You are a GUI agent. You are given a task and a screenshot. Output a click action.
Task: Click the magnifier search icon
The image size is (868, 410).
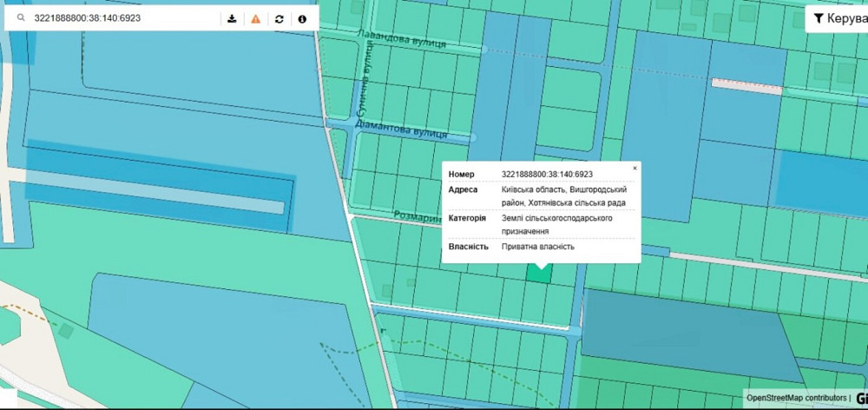click(x=19, y=18)
